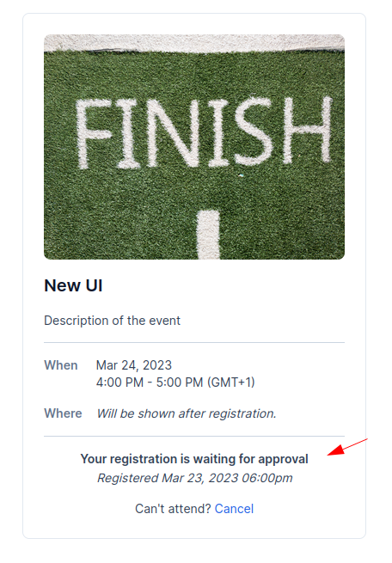Click the Can't attend? text
Viewport: 392px width, 563px height.
click(x=173, y=509)
